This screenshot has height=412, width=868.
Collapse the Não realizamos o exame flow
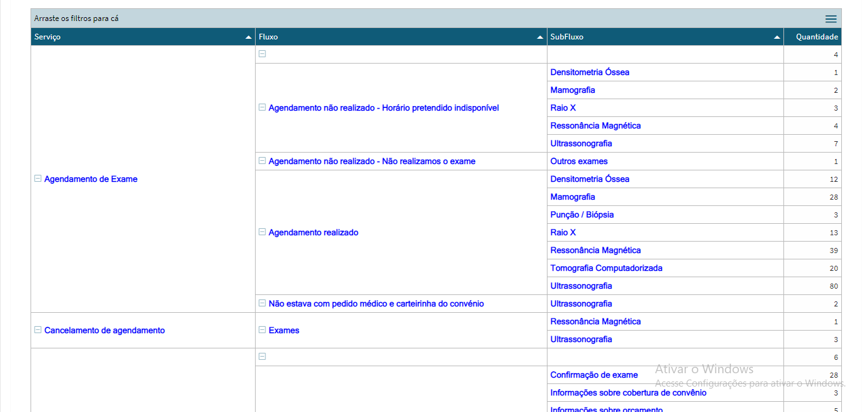[262, 161]
